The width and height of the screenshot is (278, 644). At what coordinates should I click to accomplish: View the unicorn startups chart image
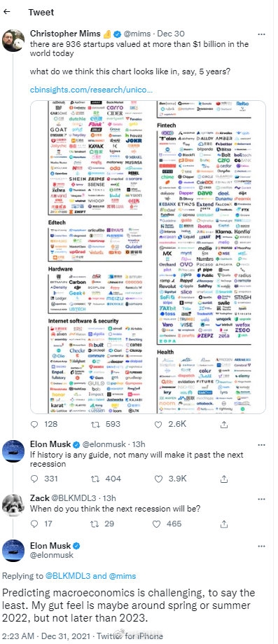click(148, 257)
